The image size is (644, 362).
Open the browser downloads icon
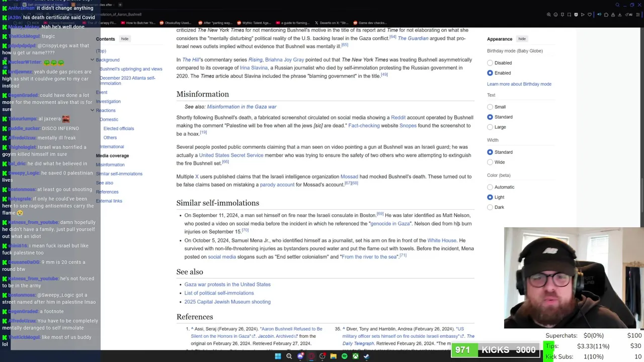[619, 15]
